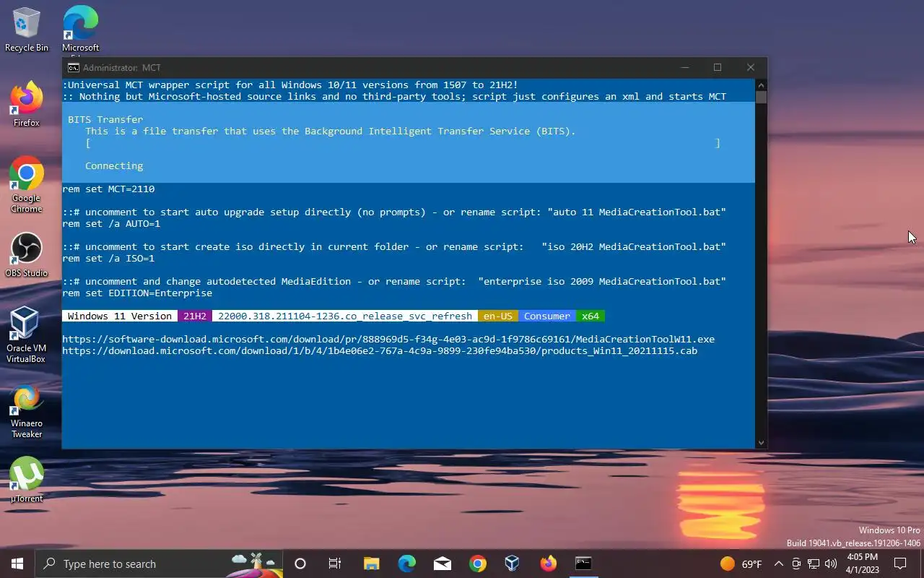
Task: Click the command prompt icon in MCT title bar
Action: tap(74, 67)
